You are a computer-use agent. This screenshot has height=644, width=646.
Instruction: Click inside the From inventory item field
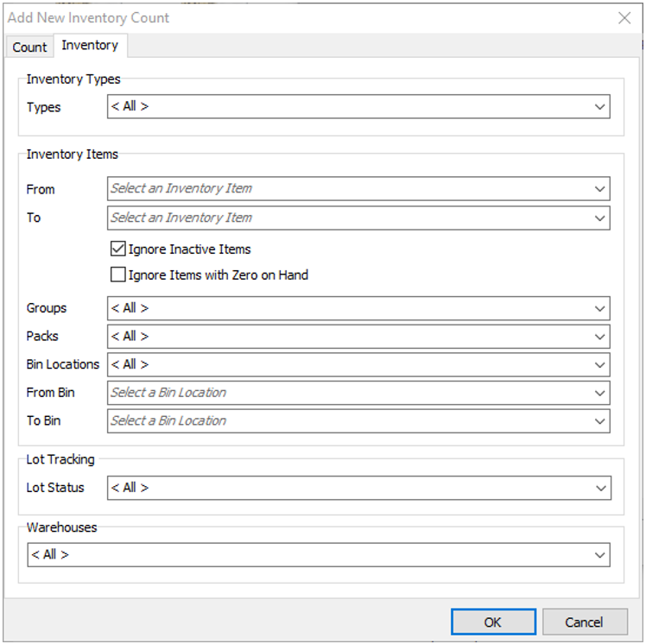pyautogui.click(x=345, y=189)
